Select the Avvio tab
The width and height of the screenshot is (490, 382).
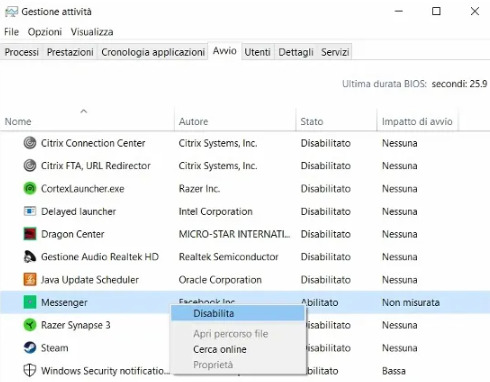(x=225, y=51)
